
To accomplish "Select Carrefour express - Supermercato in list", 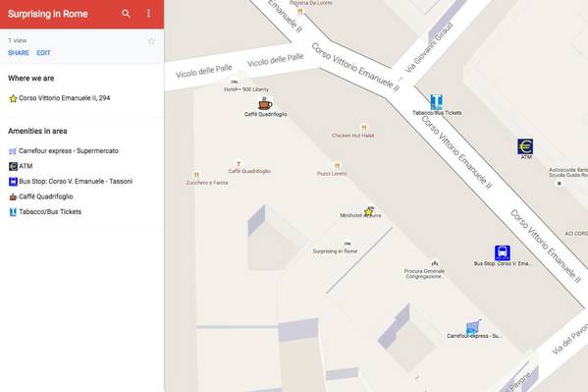I will (x=64, y=151).
